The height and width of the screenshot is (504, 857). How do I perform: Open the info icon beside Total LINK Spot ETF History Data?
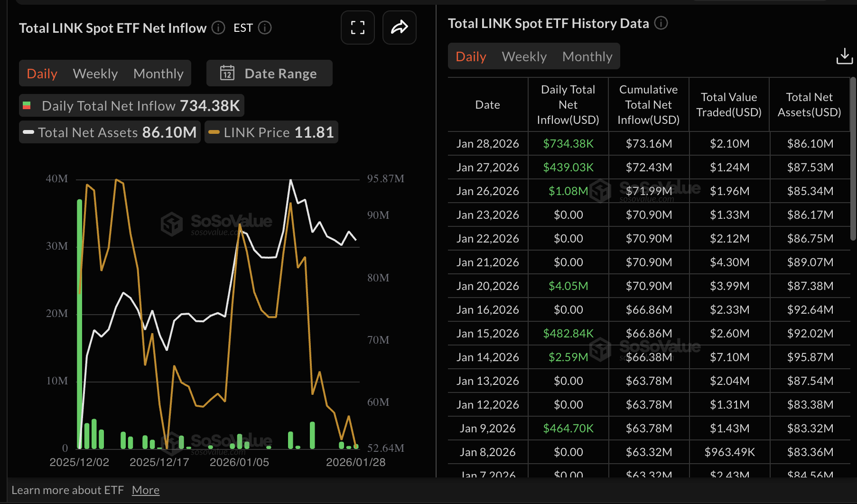[x=661, y=23]
